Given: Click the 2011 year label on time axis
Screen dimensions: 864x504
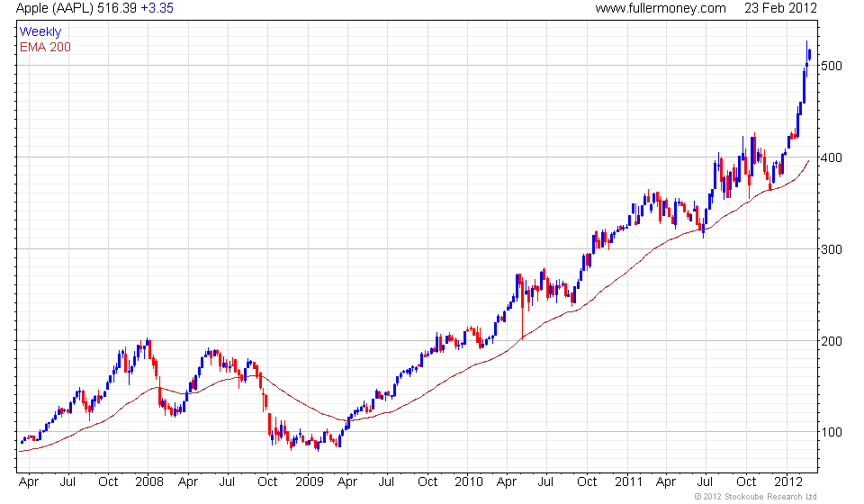Looking at the screenshot, I should point(629,482).
